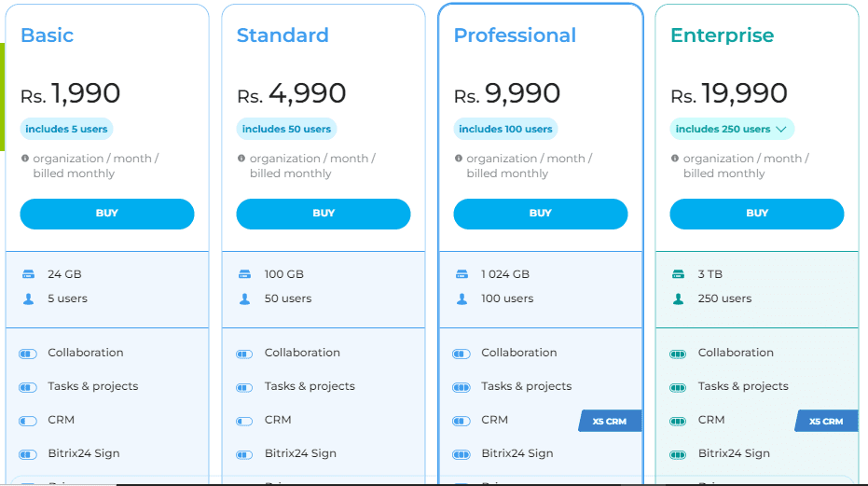
Task: Click the user icon beside 50 users
Action: (244, 299)
